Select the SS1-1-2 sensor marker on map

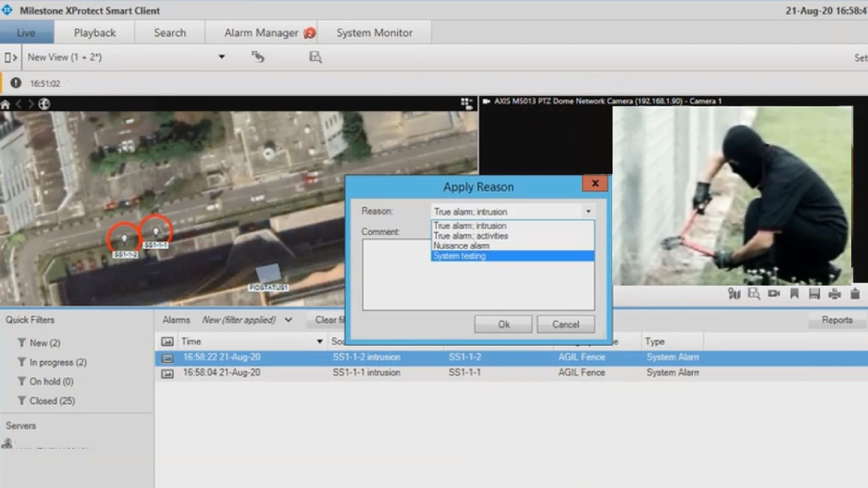click(x=124, y=238)
